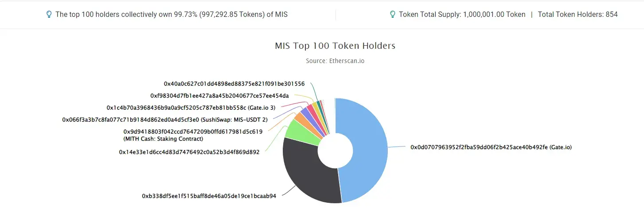Click the Source: Etherscan.io subtitle
This screenshot has height=221, width=644.
click(335, 61)
